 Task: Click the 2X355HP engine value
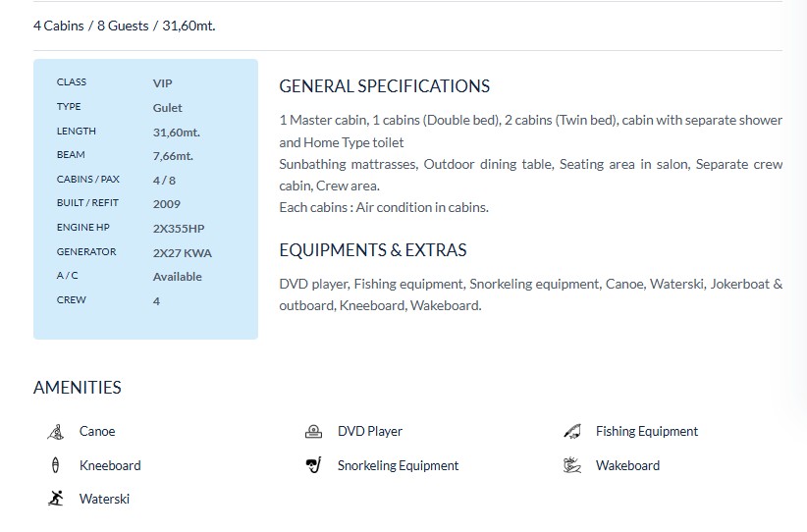click(181, 229)
